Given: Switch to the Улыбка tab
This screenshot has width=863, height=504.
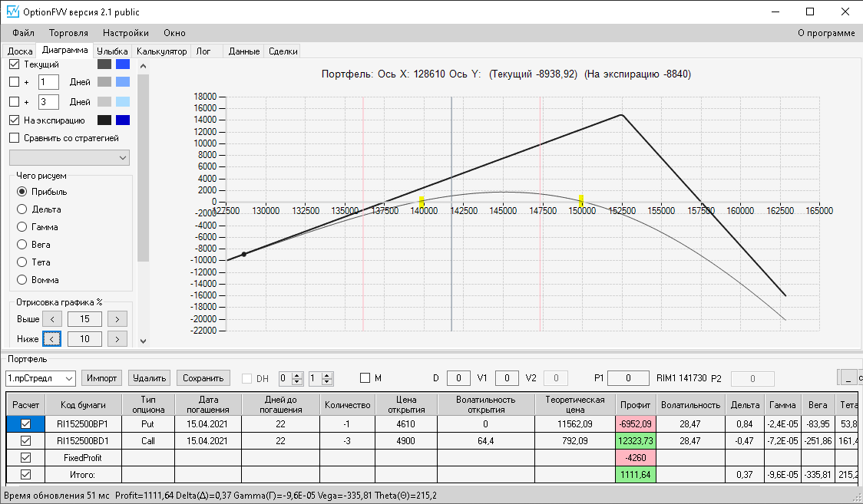Looking at the screenshot, I should (x=112, y=51).
